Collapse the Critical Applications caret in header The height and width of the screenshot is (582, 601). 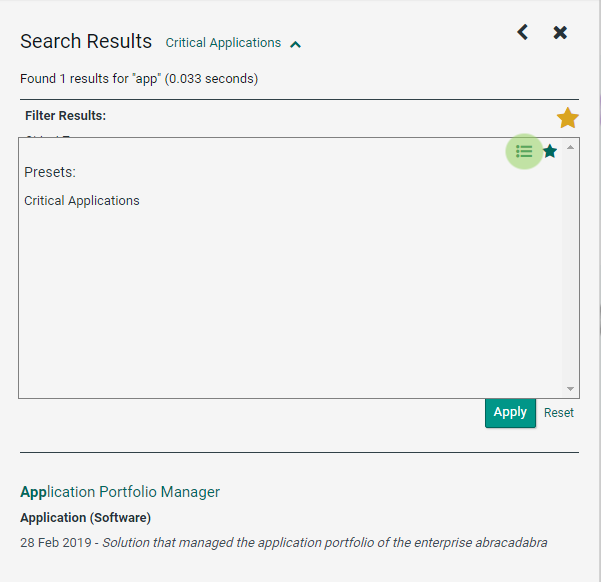[x=295, y=44]
